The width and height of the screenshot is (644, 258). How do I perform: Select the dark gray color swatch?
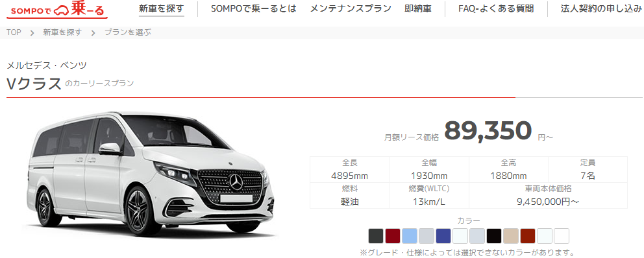click(x=376, y=236)
